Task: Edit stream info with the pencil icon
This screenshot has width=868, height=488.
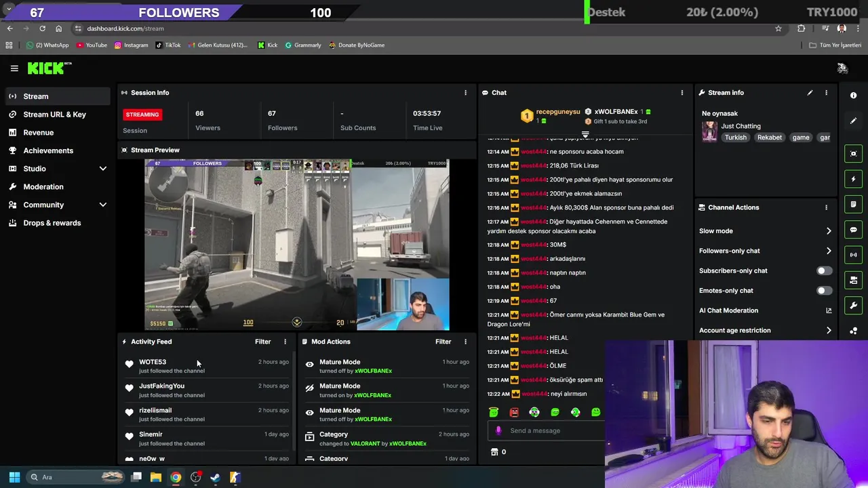Action: coord(810,93)
